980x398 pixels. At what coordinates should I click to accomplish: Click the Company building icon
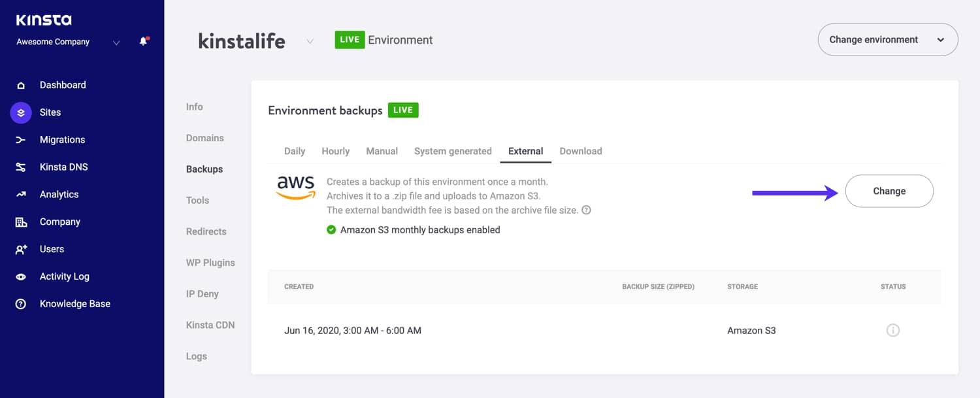coord(21,222)
